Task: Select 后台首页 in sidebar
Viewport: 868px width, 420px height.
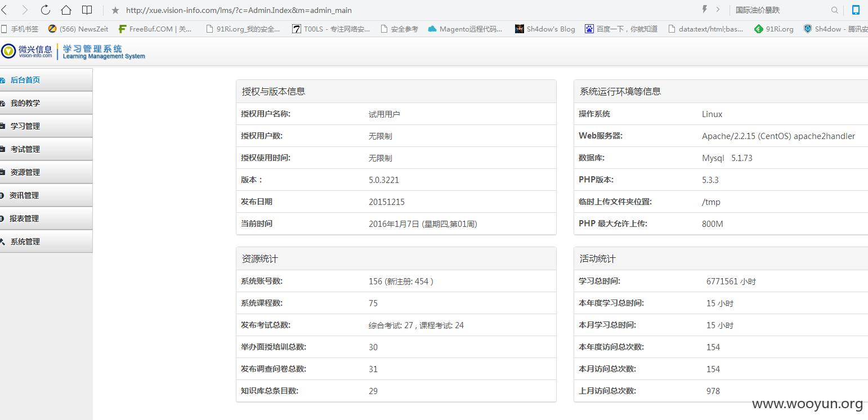Action: coord(46,80)
